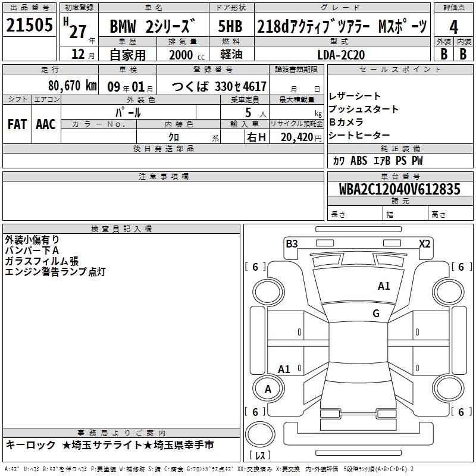Select the exterior color パール
The image size is (476, 476).
128,112
